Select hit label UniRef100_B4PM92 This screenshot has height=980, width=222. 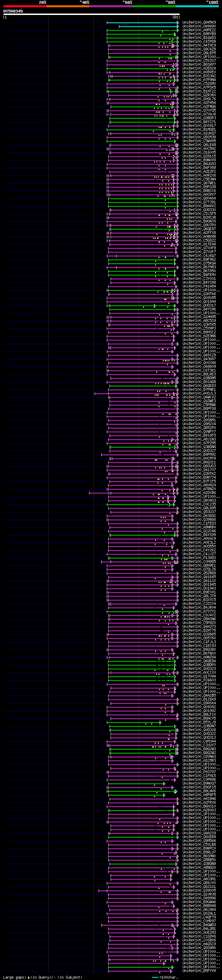click(199, 455)
